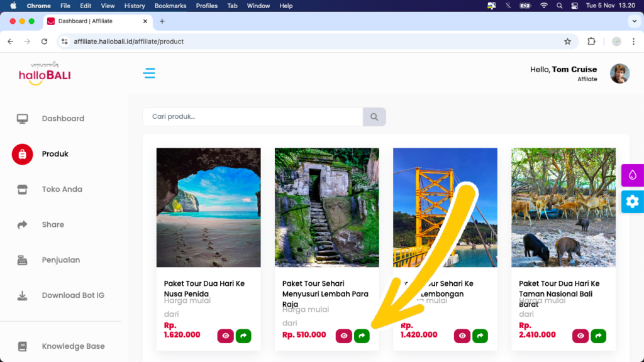Open the Profiles menu in menu bar
644x362 pixels.
click(206, 6)
